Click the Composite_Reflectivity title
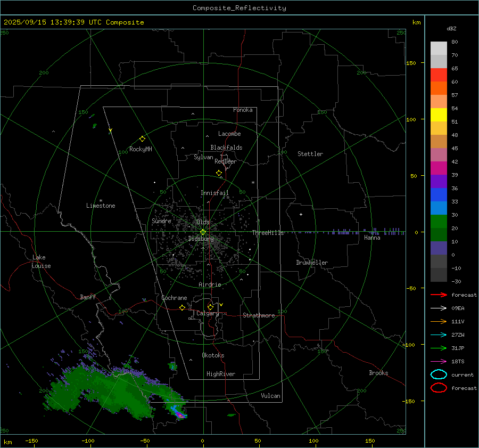Screen dimensions: 479x448 coord(240,8)
